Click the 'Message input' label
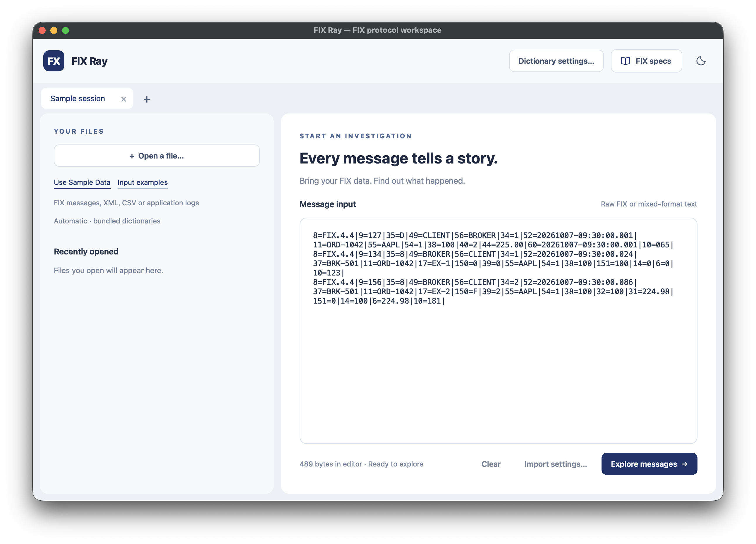Screen dimensions: 756x544 pyautogui.click(x=327, y=204)
